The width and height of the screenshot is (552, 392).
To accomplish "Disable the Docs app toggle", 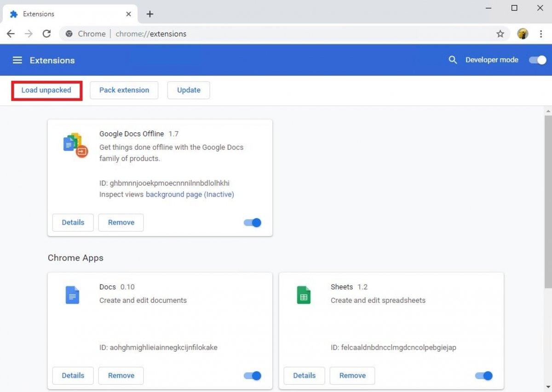I will [x=253, y=376].
